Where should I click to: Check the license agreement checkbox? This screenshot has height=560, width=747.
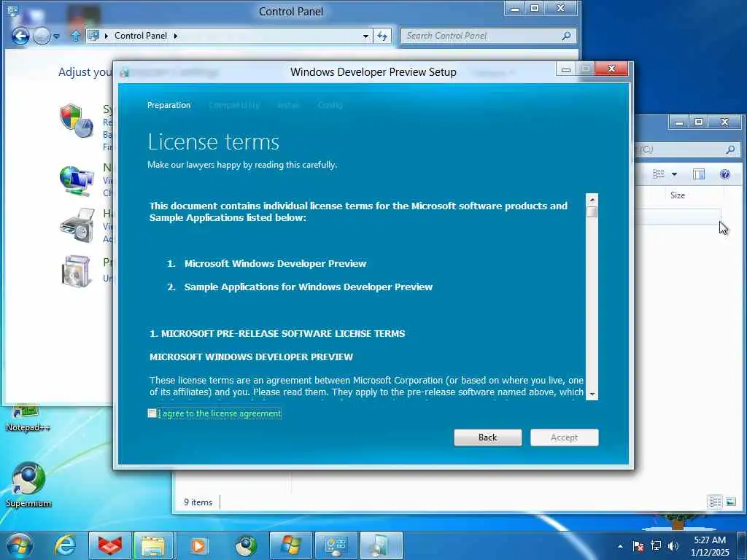pos(152,413)
